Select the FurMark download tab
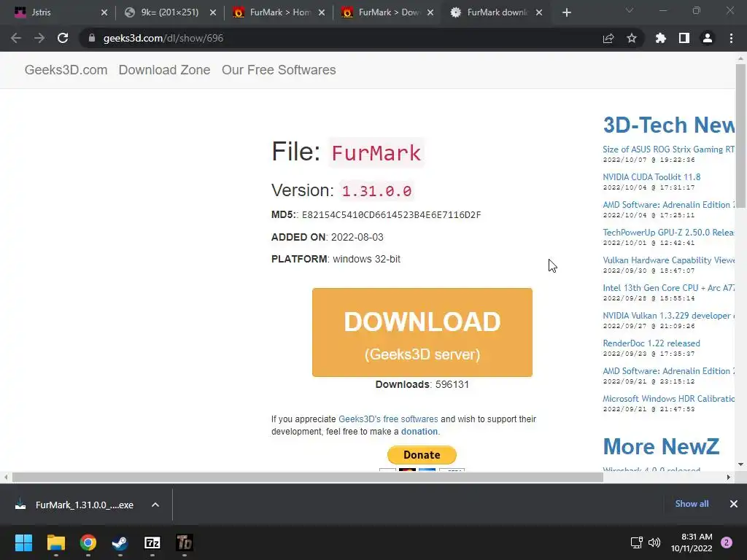The image size is (747, 560). 498,12
